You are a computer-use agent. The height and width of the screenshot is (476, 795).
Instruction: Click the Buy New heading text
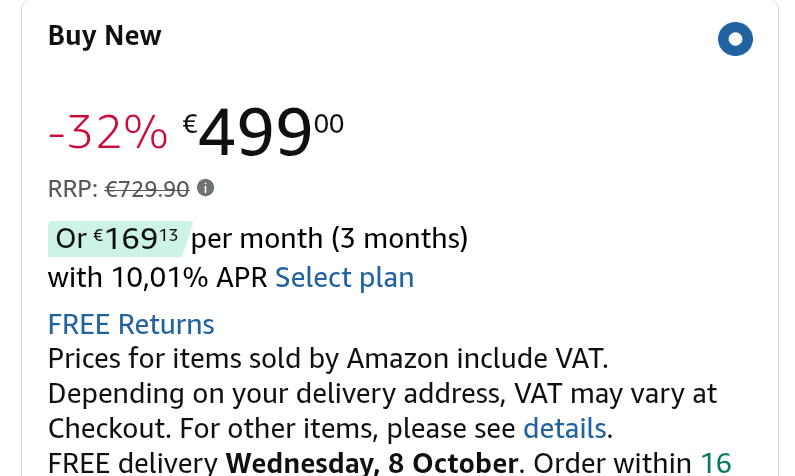pos(104,36)
